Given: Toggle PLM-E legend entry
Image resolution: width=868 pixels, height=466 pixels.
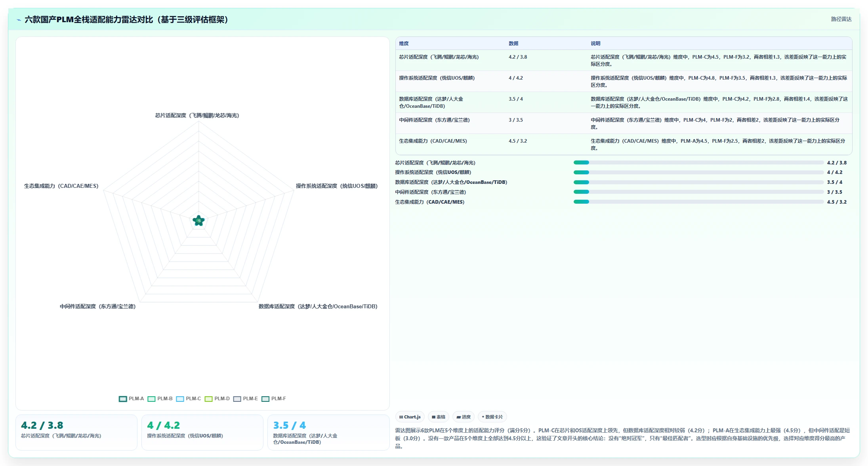Looking at the screenshot, I should click(x=246, y=399).
